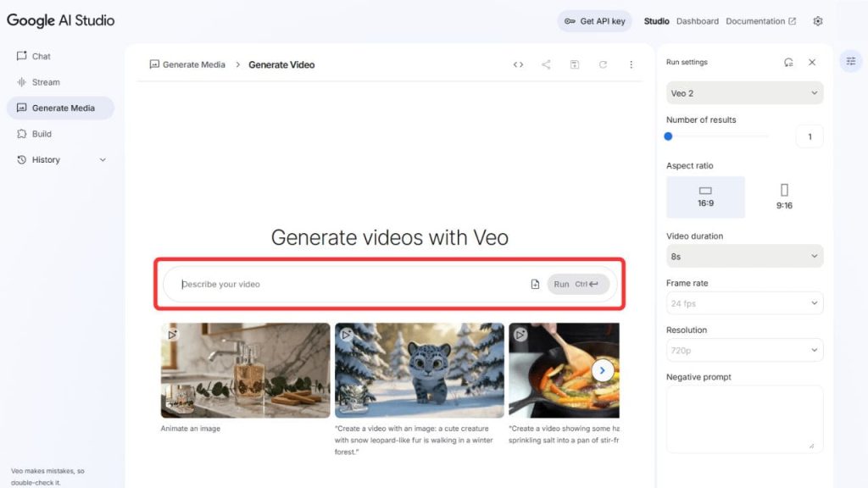Screen dimensions: 868x488
Task: Open the Frame rate dropdown
Action: click(x=744, y=303)
